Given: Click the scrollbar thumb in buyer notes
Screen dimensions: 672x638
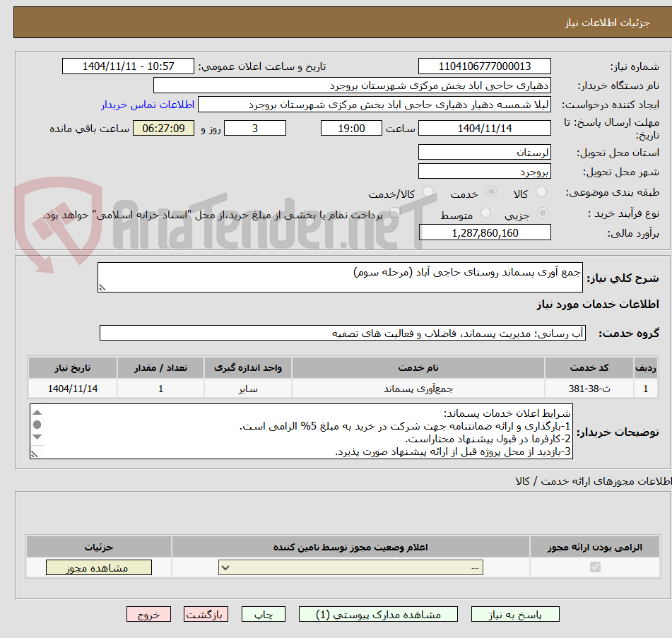Looking at the screenshot, I should pos(37,425).
